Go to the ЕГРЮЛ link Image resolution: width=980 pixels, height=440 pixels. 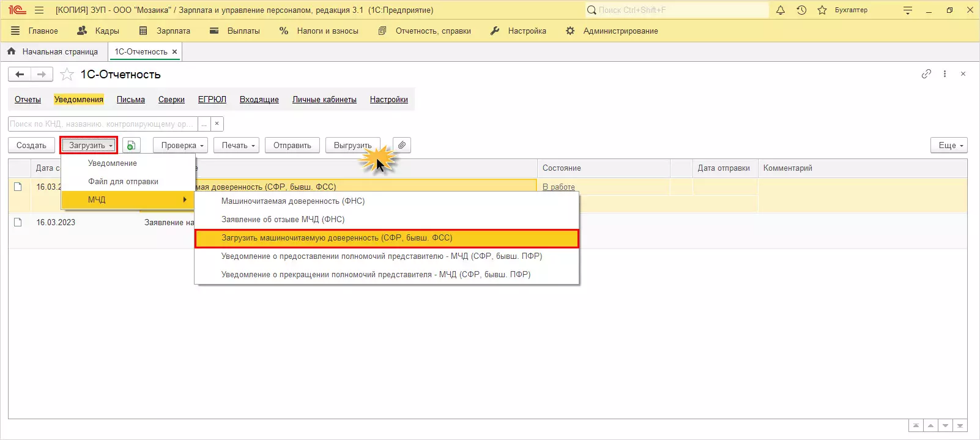tap(212, 99)
